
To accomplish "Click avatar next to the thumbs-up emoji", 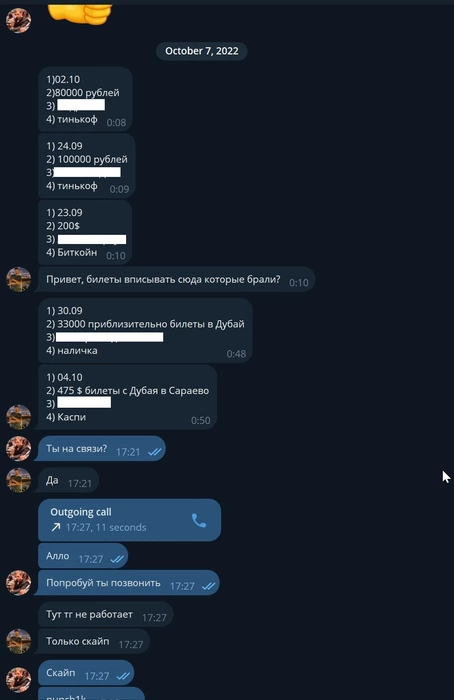I will (x=18, y=20).
